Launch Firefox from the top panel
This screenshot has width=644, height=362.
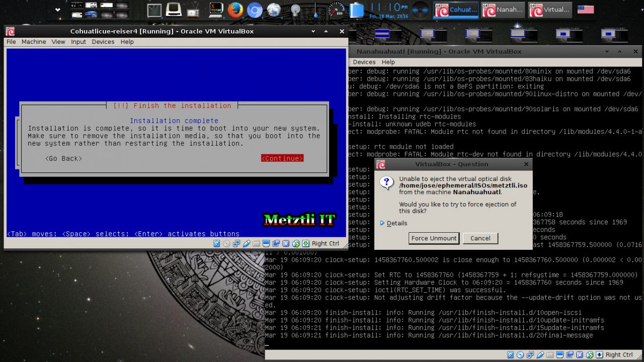pos(235,10)
